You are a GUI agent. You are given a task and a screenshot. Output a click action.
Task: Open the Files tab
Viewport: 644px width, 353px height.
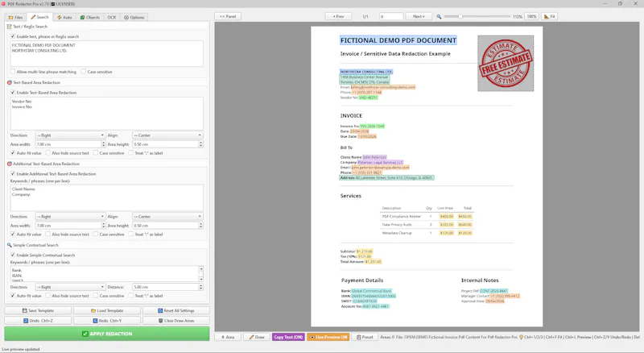coord(15,17)
